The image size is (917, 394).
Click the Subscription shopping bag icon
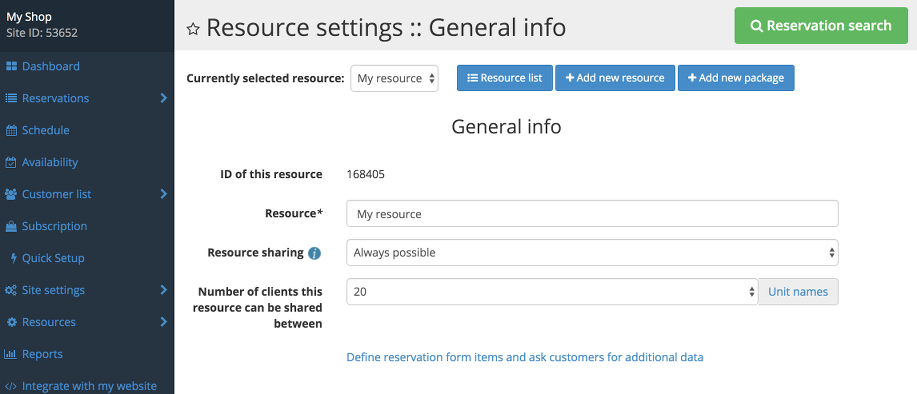pyautogui.click(x=11, y=226)
